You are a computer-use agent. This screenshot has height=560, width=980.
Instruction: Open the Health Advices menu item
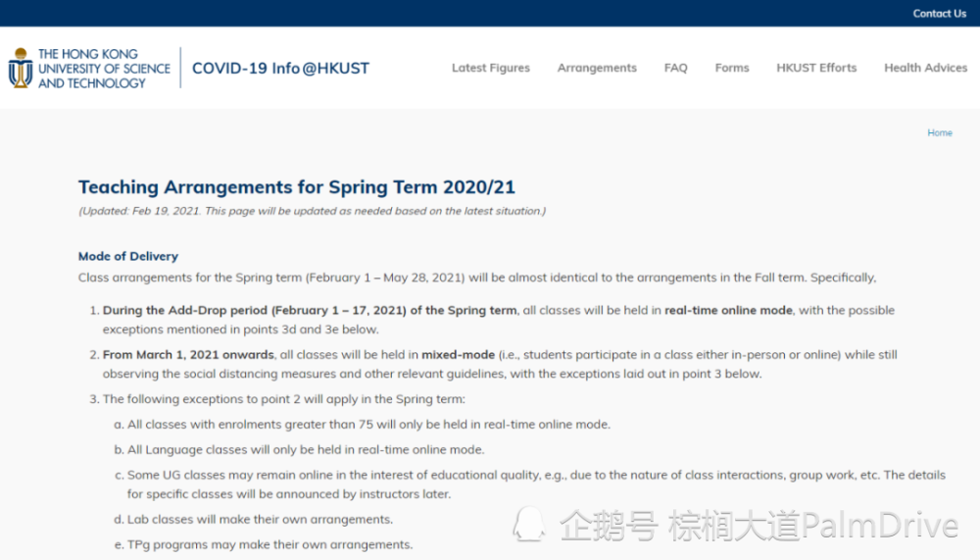pos(926,68)
